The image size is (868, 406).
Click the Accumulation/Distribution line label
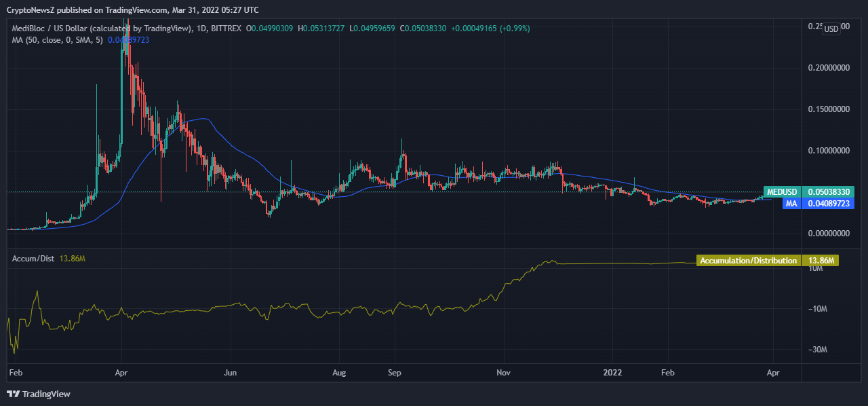tap(748, 261)
